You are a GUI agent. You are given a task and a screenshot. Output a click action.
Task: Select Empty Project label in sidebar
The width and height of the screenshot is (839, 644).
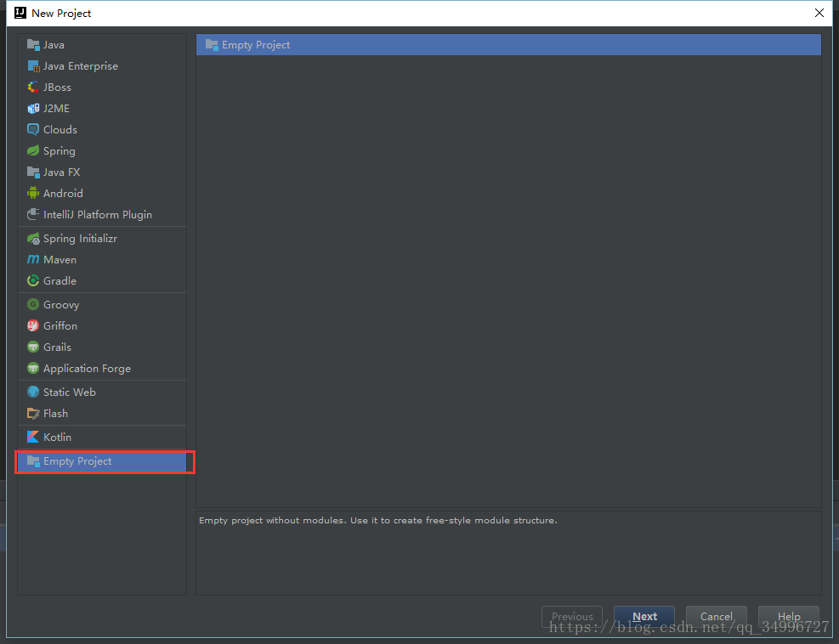pos(77,461)
